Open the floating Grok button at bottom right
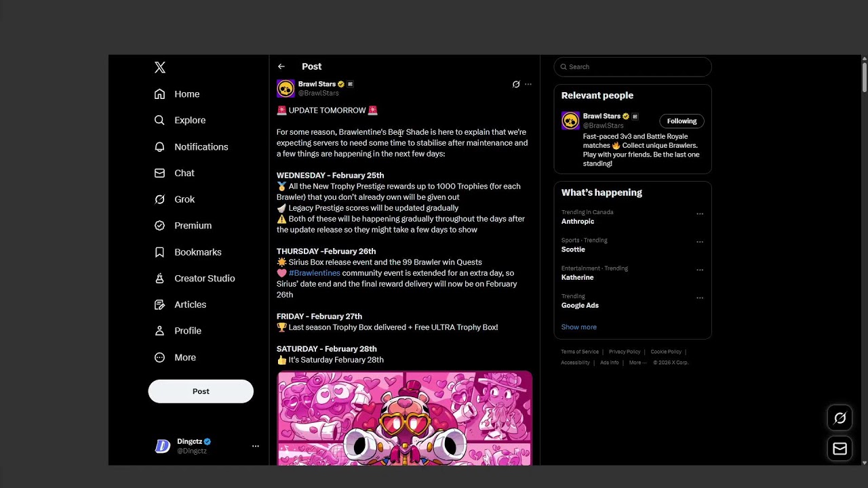 tap(840, 418)
